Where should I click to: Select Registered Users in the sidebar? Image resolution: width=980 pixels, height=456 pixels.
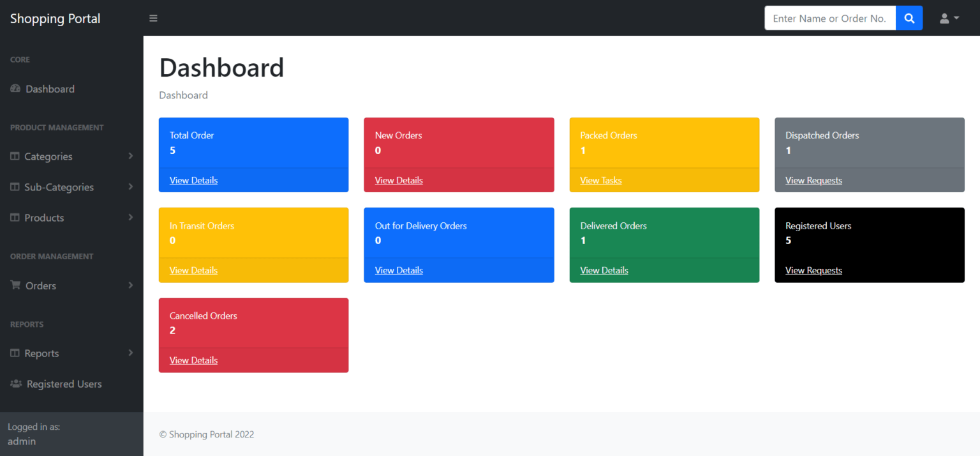pyautogui.click(x=64, y=384)
